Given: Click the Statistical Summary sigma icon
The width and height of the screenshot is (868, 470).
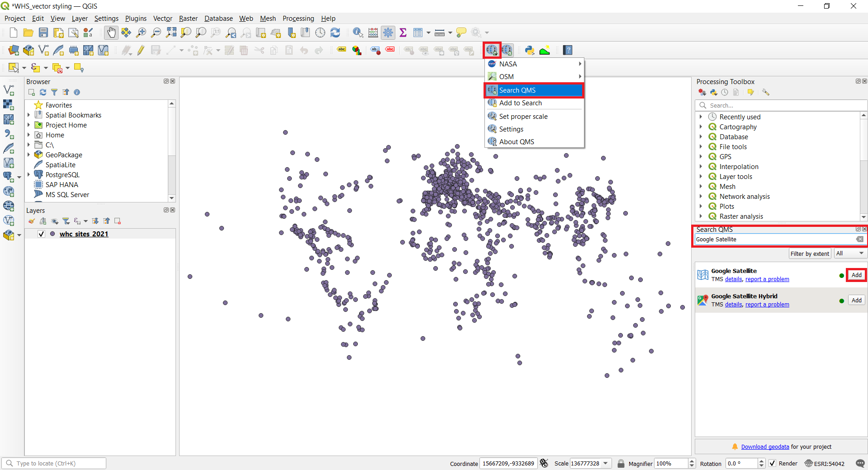Looking at the screenshot, I should [x=403, y=33].
